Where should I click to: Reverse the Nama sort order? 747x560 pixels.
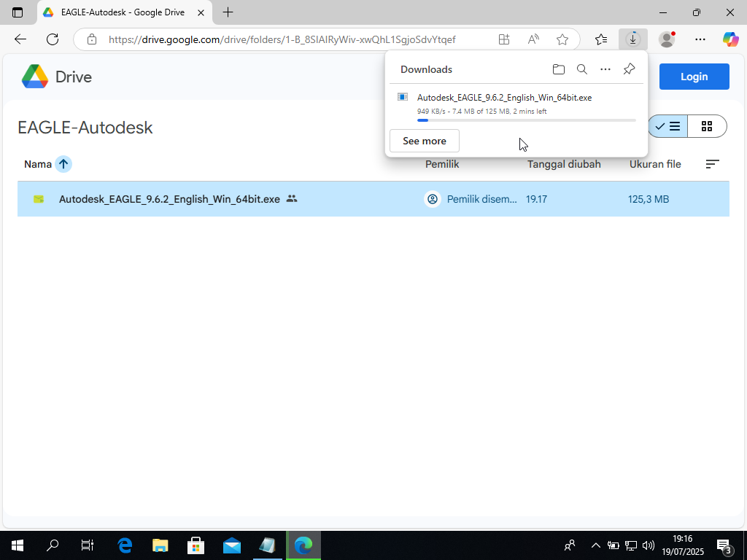pos(63,163)
